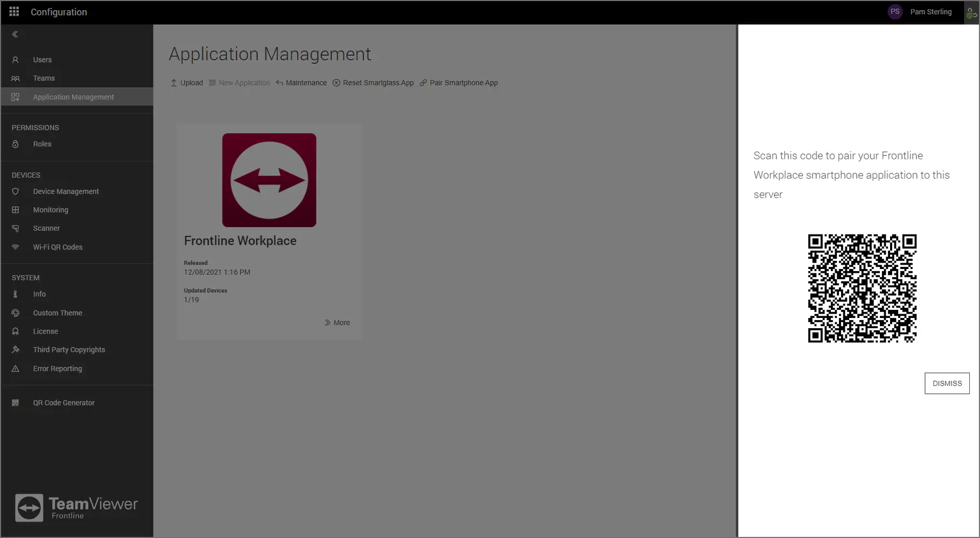The height and width of the screenshot is (538, 980).
Task: Click the Third Party Copyrights gavel icon
Action: click(x=16, y=350)
